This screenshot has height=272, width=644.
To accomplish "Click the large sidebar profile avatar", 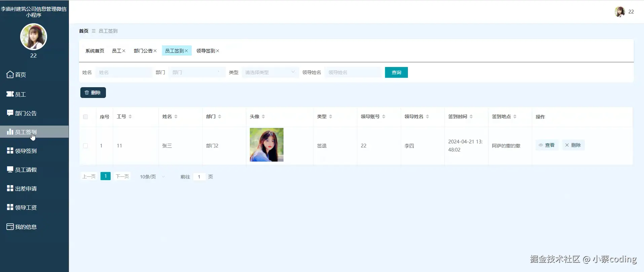I will [x=34, y=37].
